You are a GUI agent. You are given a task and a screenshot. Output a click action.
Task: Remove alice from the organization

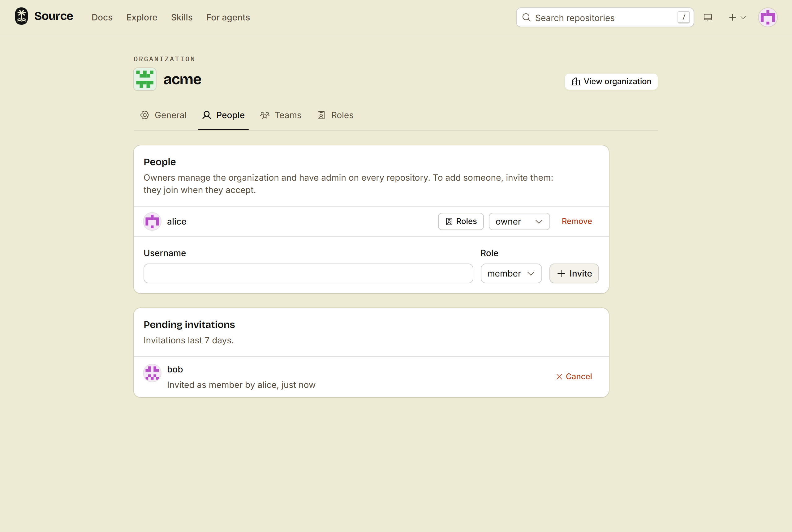click(x=577, y=221)
